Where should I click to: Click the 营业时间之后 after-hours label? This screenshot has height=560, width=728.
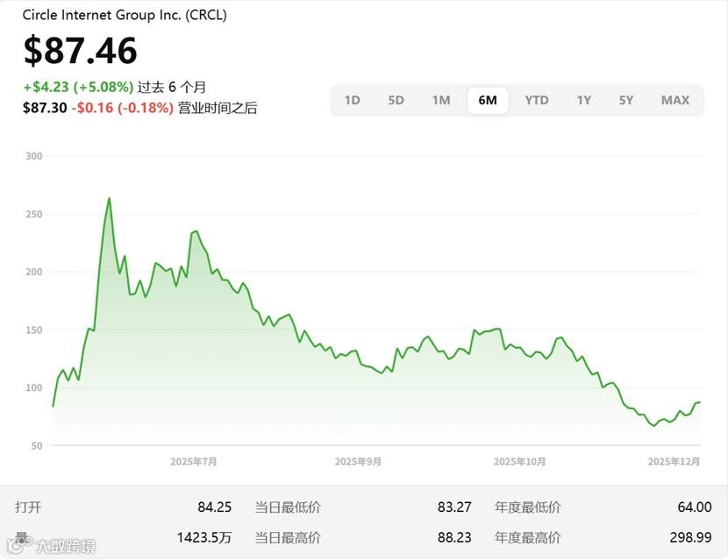pyautogui.click(x=218, y=108)
